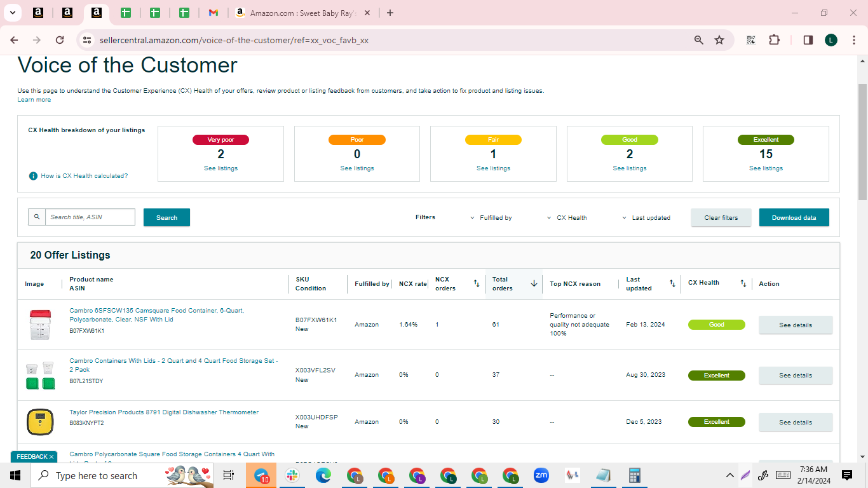Click the yellow Taylor thermometer thumbnail

[x=39, y=423]
